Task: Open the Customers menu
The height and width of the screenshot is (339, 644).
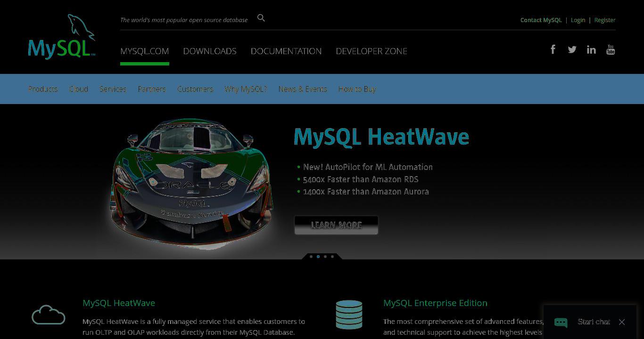Action: [x=195, y=89]
